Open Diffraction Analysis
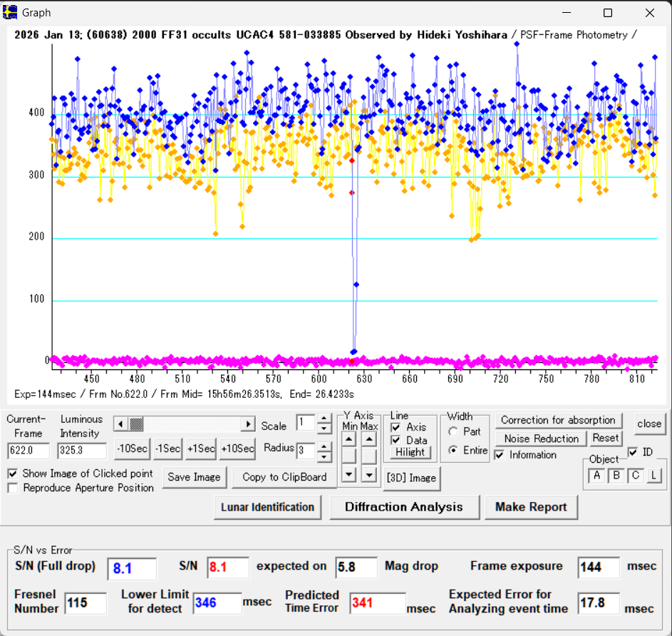This screenshot has width=672, height=636. coord(403,507)
